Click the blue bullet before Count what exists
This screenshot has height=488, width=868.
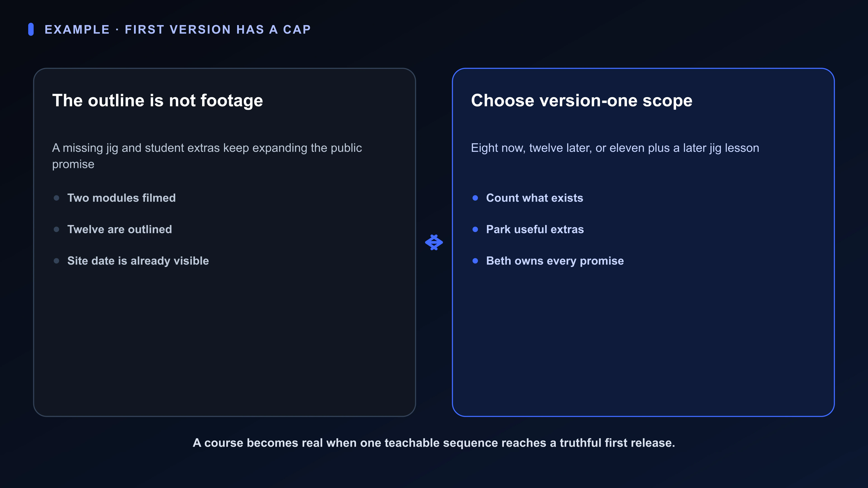coord(475,198)
